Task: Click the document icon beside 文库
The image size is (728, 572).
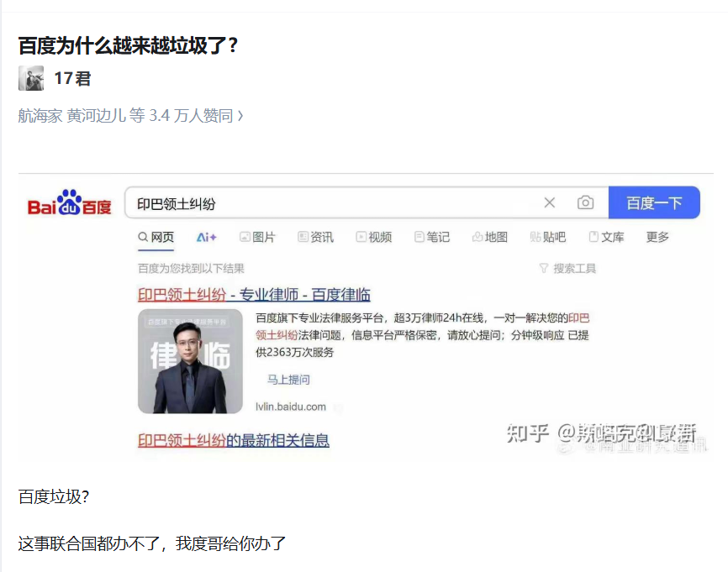Action: pos(593,237)
